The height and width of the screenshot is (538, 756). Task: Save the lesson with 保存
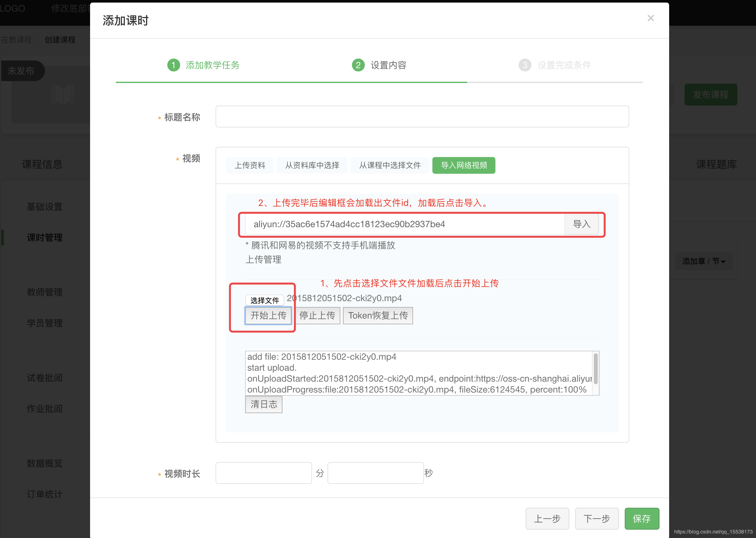pyautogui.click(x=641, y=518)
